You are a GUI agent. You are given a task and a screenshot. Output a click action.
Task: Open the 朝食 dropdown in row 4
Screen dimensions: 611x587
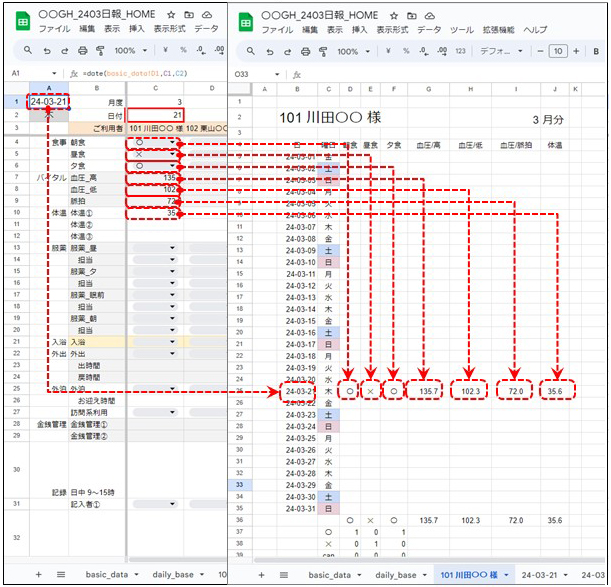point(172,143)
